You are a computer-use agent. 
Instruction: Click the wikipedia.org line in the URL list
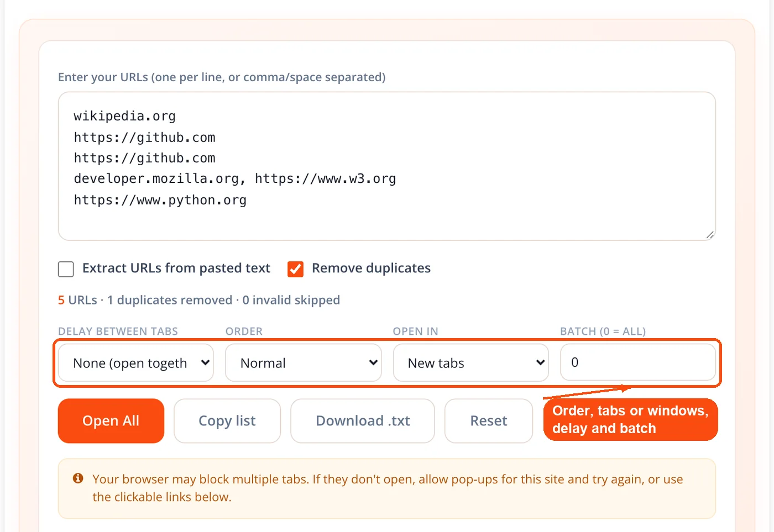coord(125,117)
